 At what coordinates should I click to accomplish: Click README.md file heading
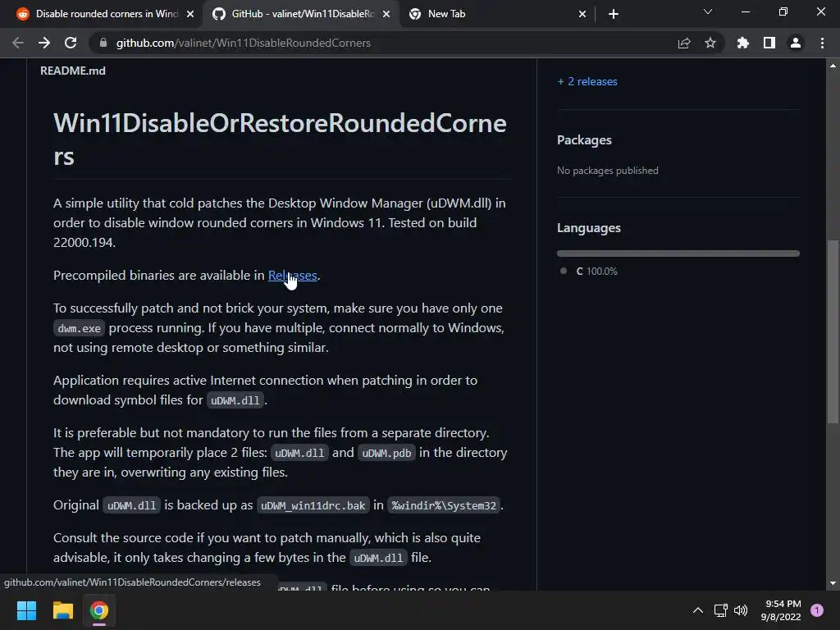click(73, 71)
